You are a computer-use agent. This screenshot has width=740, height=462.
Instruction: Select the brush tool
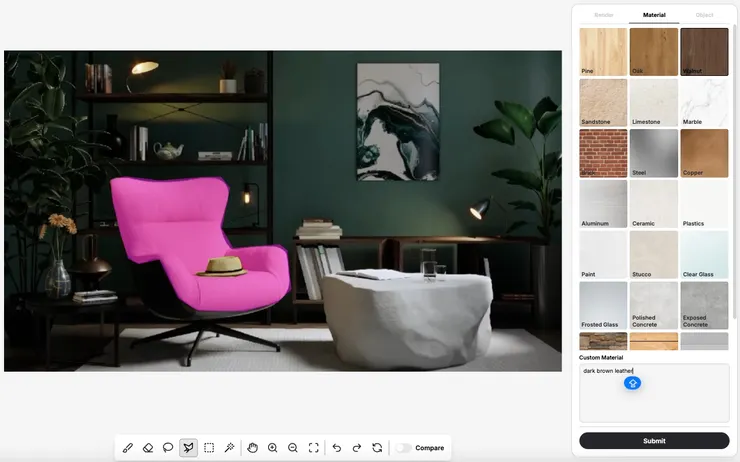[x=127, y=447]
